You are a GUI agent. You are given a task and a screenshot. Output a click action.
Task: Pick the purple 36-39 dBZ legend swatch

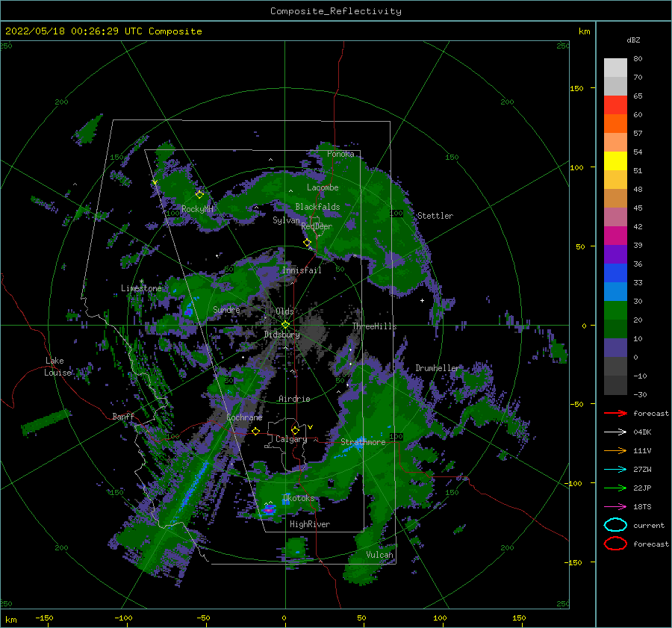(x=615, y=254)
